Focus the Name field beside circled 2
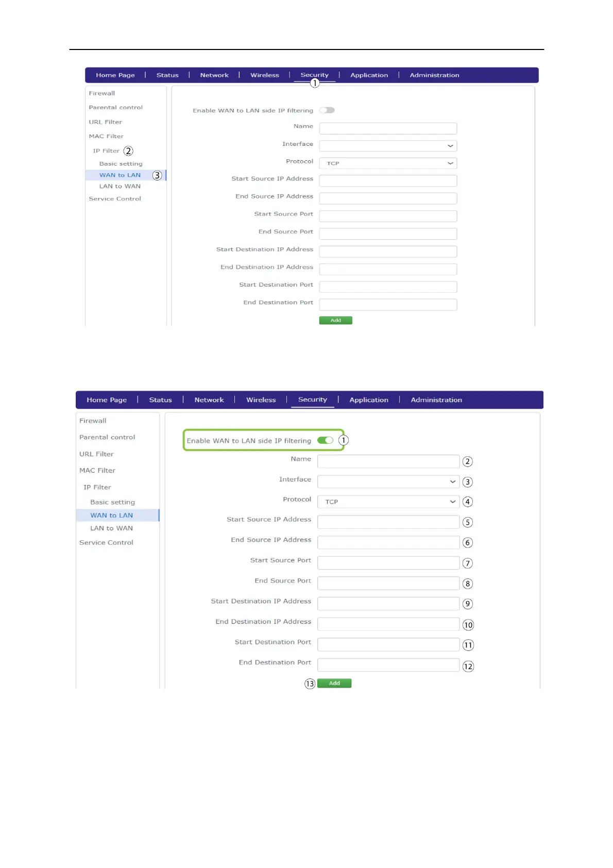 tap(388, 461)
